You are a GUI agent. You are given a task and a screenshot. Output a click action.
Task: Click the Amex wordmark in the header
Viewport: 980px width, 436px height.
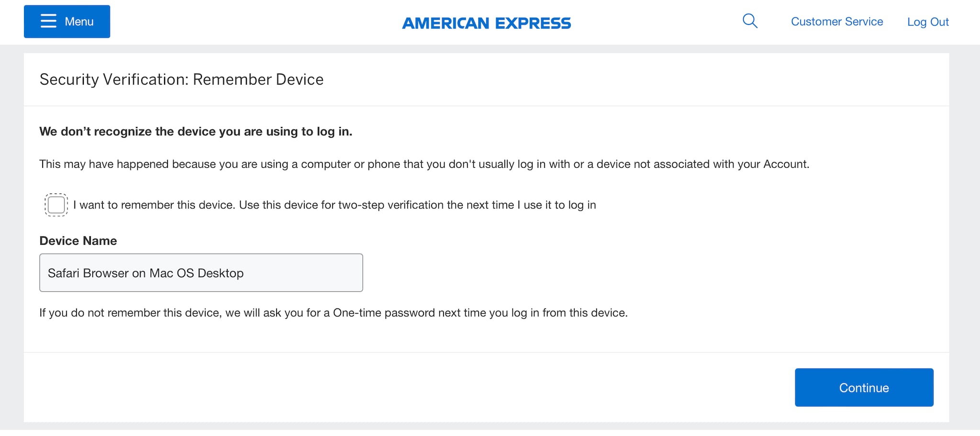487,22
